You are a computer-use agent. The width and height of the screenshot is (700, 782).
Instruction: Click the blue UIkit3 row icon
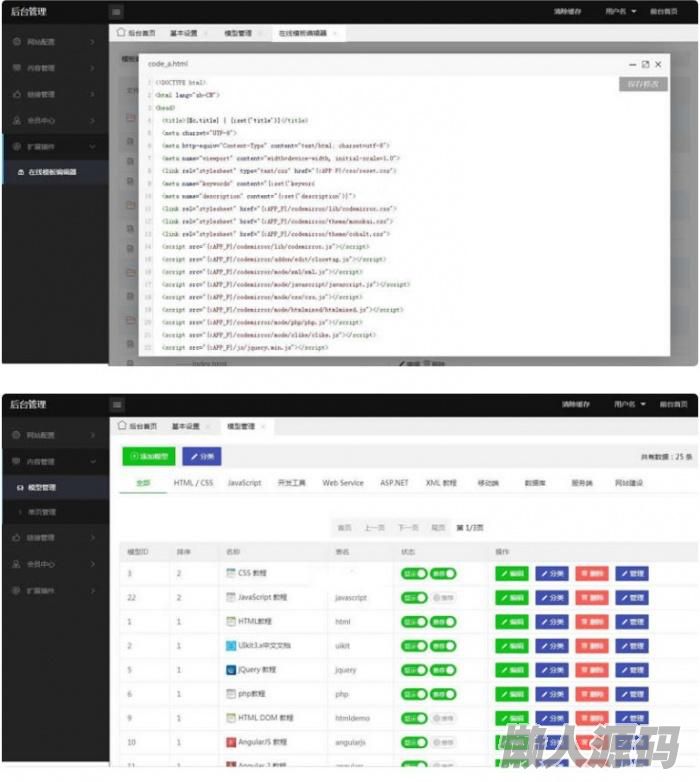point(231,646)
